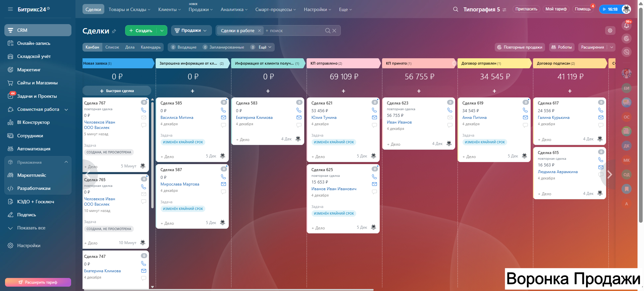
Task: Click the phone icon on Сделка 585 card
Action: pos(223,110)
